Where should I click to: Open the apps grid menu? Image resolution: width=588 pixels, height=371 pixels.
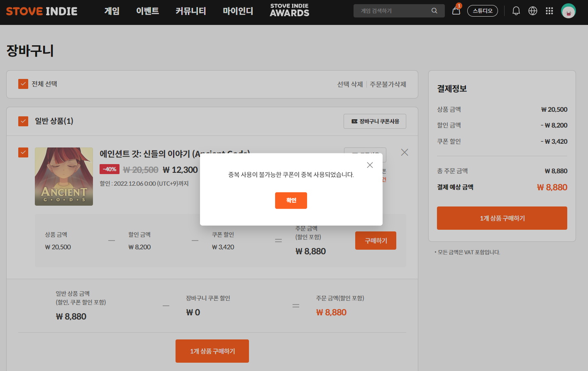549,11
